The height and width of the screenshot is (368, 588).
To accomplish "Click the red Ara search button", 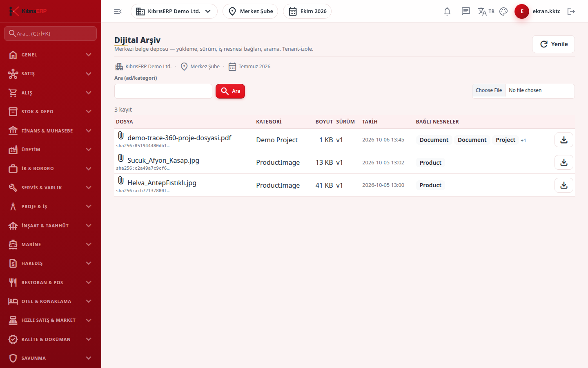I will (230, 91).
